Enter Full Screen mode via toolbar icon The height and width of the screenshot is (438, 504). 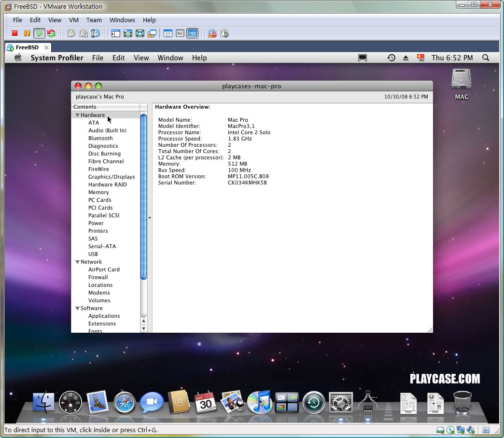pos(140,33)
